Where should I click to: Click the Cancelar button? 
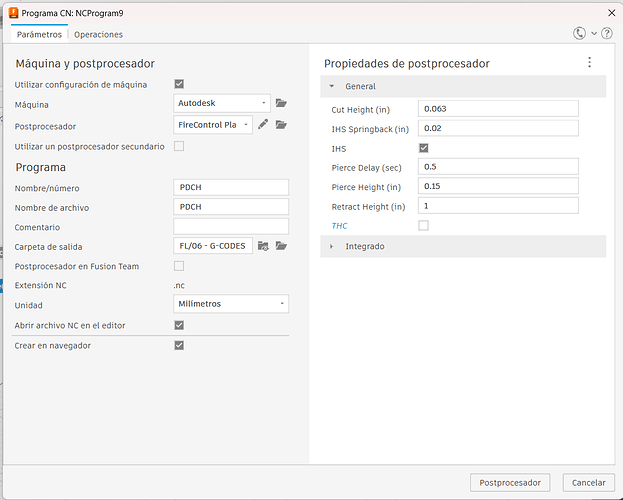coord(588,483)
